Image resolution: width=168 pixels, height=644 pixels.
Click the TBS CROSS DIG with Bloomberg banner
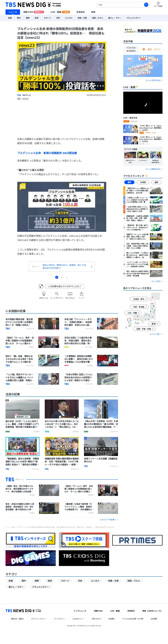[x=84, y=558]
